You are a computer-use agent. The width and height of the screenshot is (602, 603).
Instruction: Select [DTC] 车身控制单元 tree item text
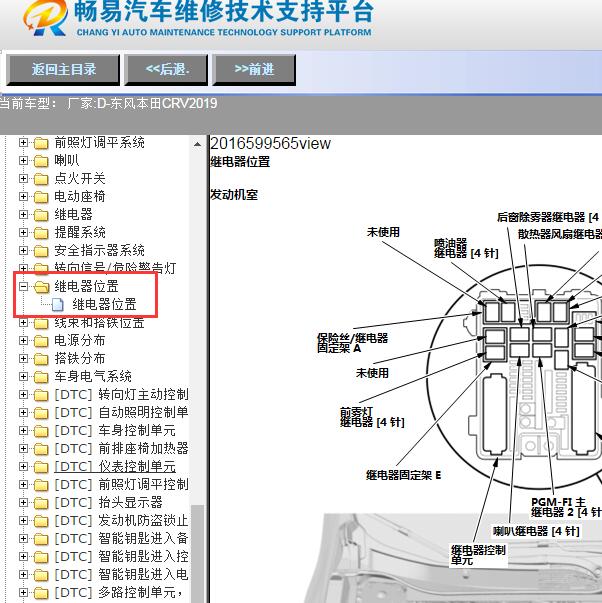(115, 430)
